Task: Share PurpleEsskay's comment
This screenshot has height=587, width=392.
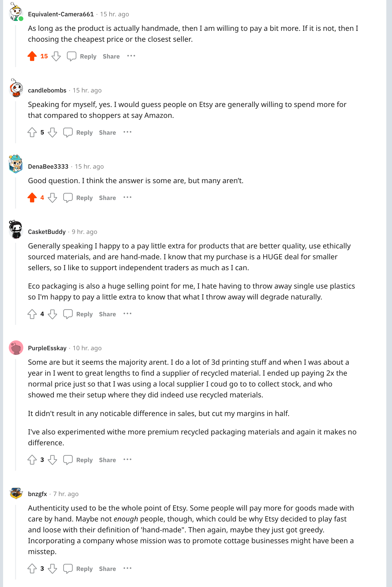Action: tap(107, 460)
